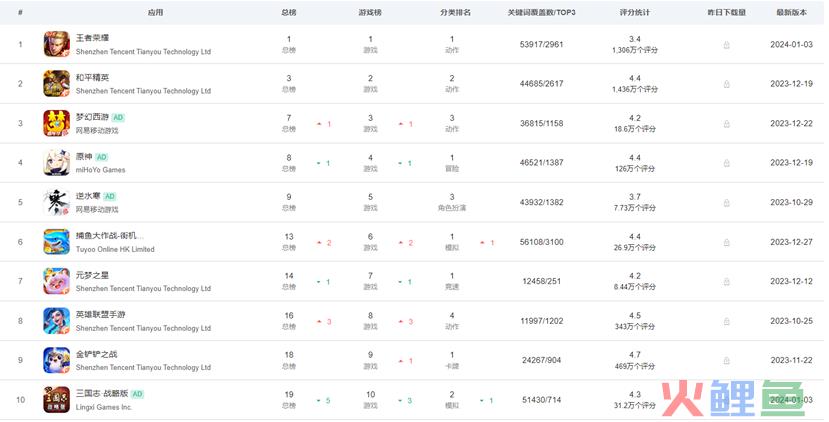This screenshot has width=829, height=422.
Task: Open the 捕鱼大作战-街机 app title link
Action: click(x=109, y=236)
